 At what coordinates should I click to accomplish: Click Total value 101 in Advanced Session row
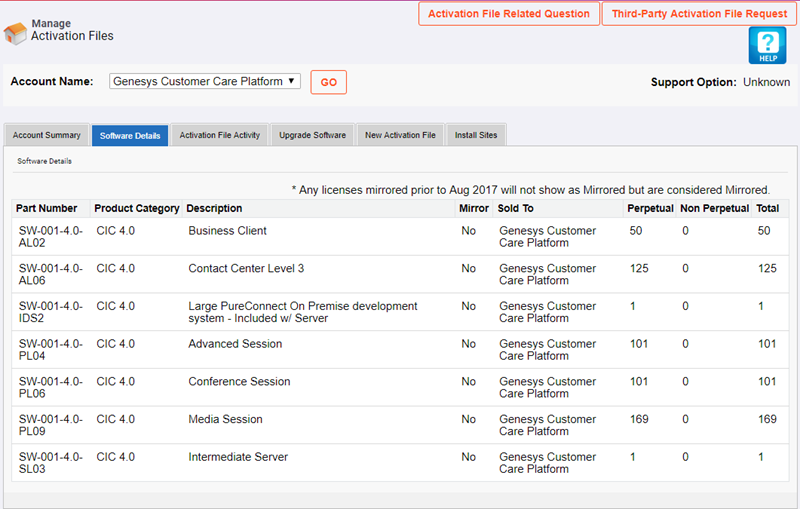tap(767, 344)
